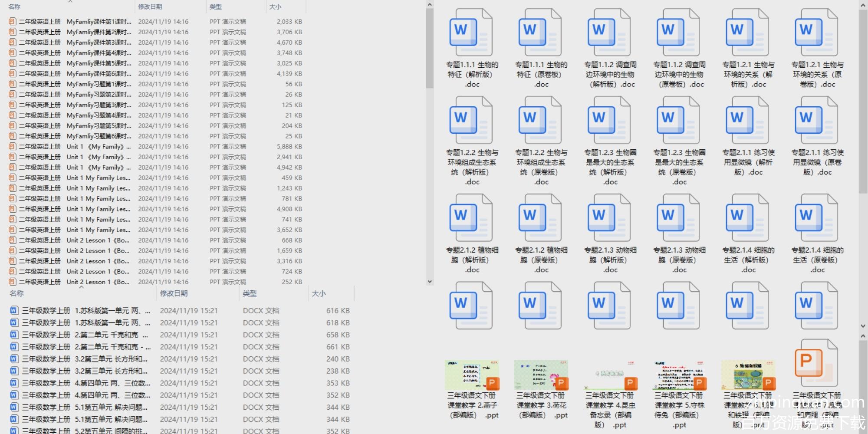Open thumbnail 三年级语文下册 课堂教学 3.荷花
The width and height of the screenshot is (868, 434).
coord(541,375)
